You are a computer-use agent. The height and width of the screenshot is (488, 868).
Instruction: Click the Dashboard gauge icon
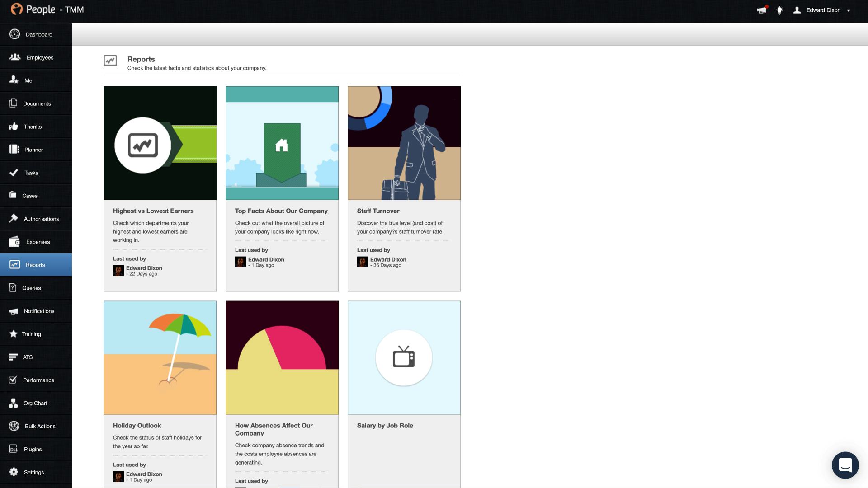pyautogui.click(x=14, y=34)
